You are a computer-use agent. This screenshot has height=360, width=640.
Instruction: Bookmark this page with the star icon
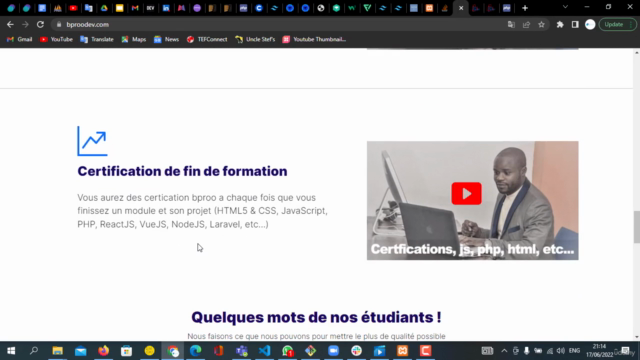click(x=541, y=24)
